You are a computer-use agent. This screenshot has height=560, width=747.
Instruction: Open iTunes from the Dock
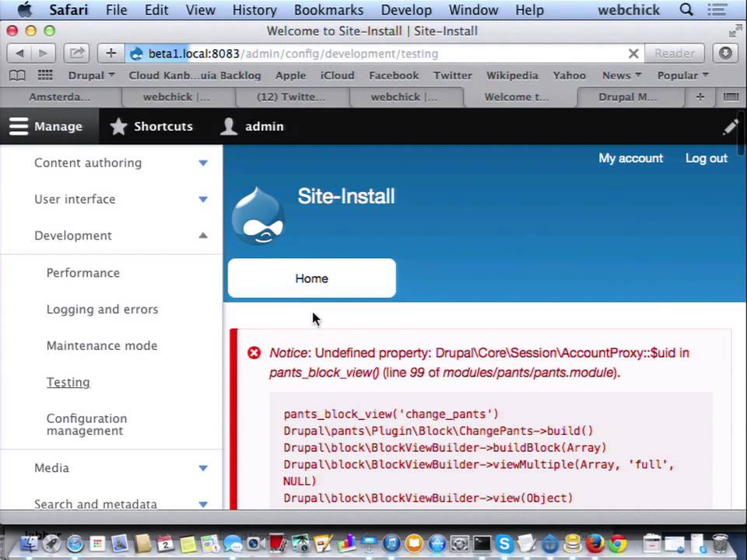[391, 544]
